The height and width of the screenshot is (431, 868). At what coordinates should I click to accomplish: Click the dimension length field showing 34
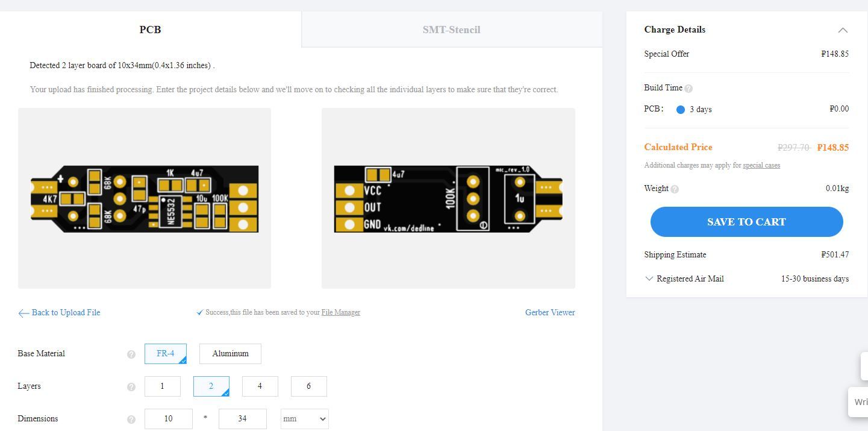(x=243, y=419)
